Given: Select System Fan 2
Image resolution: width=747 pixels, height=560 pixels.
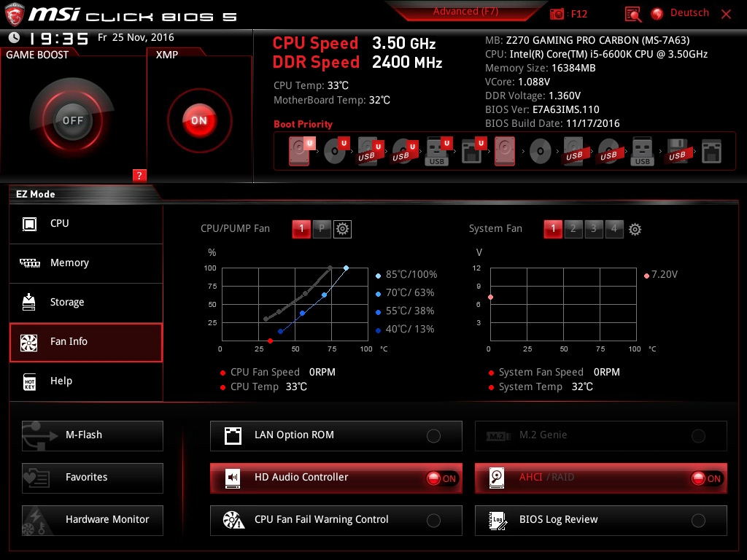Looking at the screenshot, I should pos(573,229).
